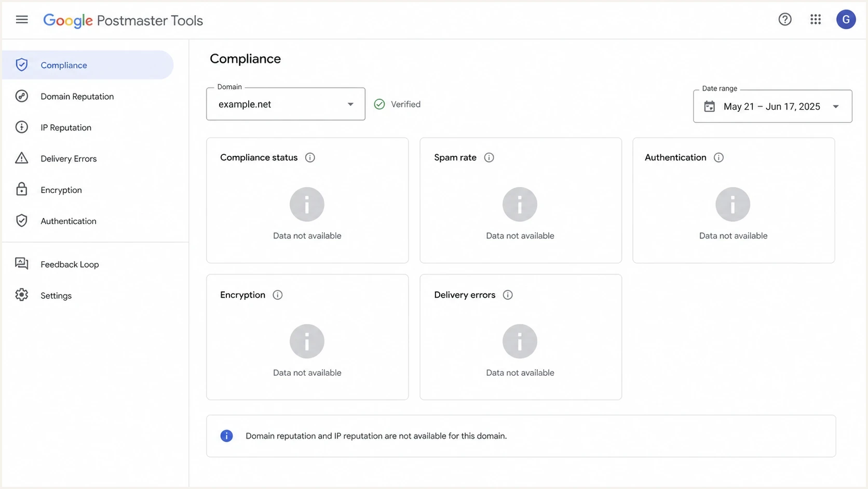Click the Settings gear icon
The height and width of the screenshot is (489, 868).
[x=22, y=295]
